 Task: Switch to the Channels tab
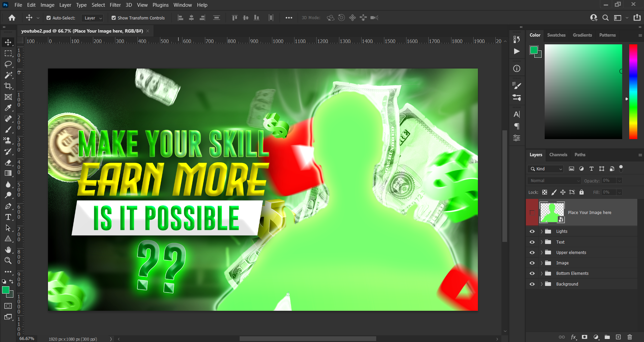[x=558, y=155]
